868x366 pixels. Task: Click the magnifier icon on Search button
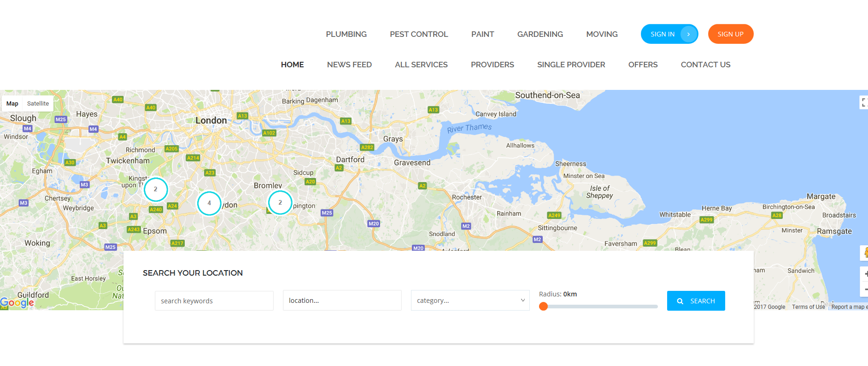[680, 301]
